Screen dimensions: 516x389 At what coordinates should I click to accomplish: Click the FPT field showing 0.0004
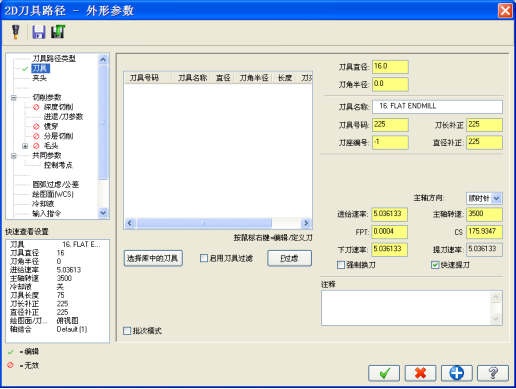tap(389, 232)
